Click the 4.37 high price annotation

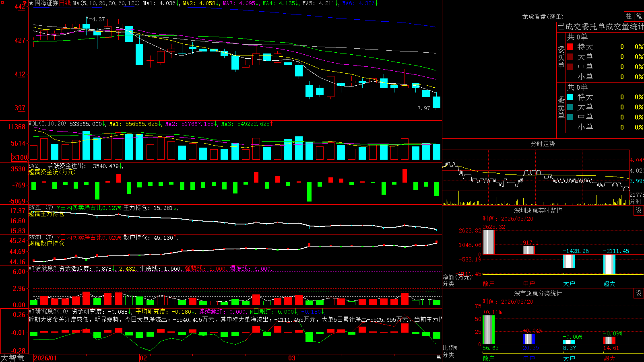tap(99, 19)
